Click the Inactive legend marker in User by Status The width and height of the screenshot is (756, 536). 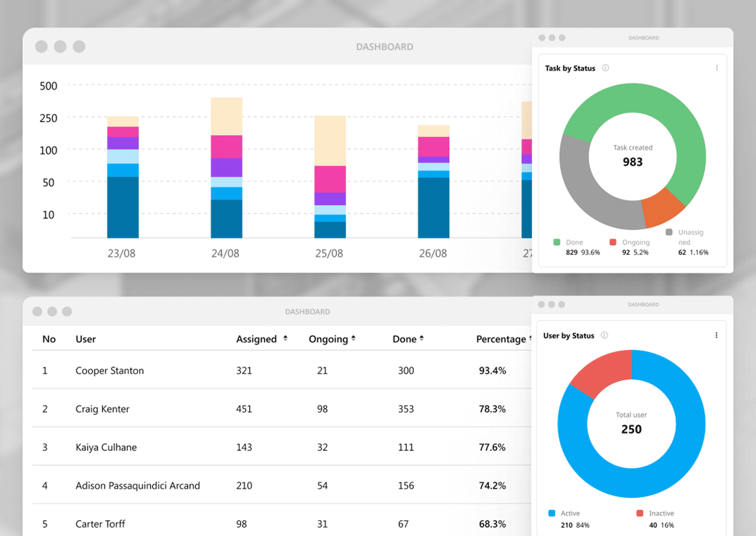pos(639,513)
